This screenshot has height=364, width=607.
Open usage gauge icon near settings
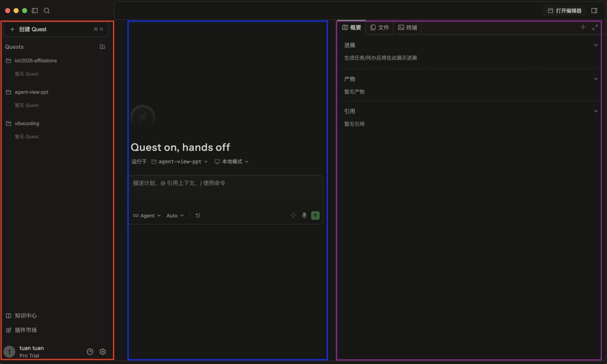pos(90,352)
